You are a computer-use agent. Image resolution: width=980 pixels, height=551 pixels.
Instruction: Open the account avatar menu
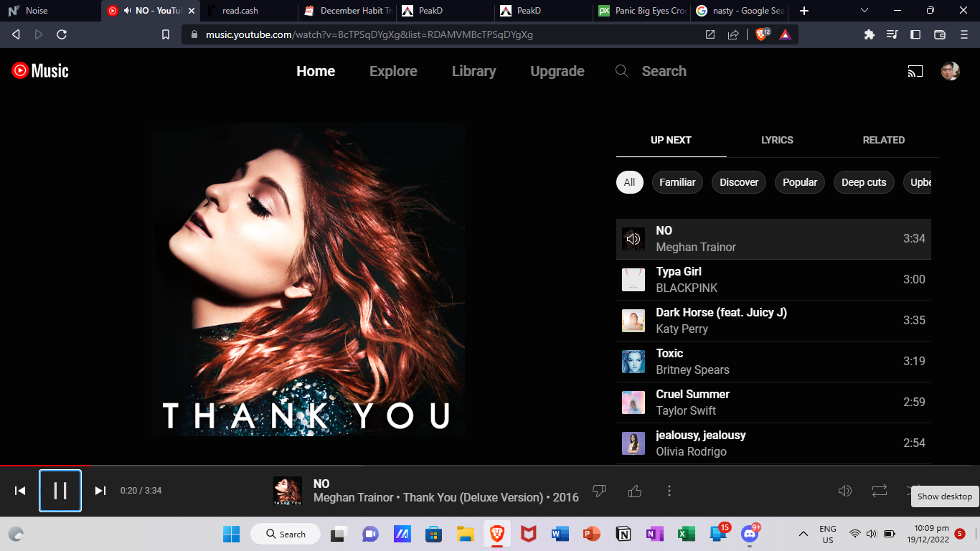(950, 71)
